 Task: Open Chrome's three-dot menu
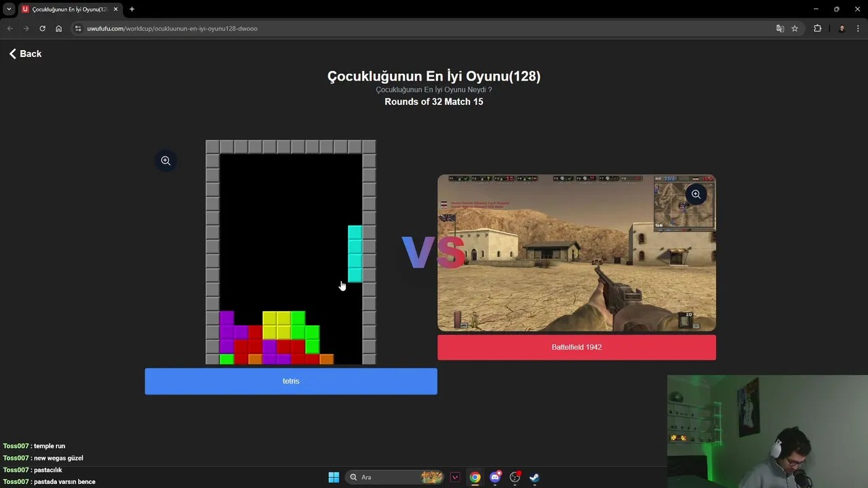tap(859, 28)
